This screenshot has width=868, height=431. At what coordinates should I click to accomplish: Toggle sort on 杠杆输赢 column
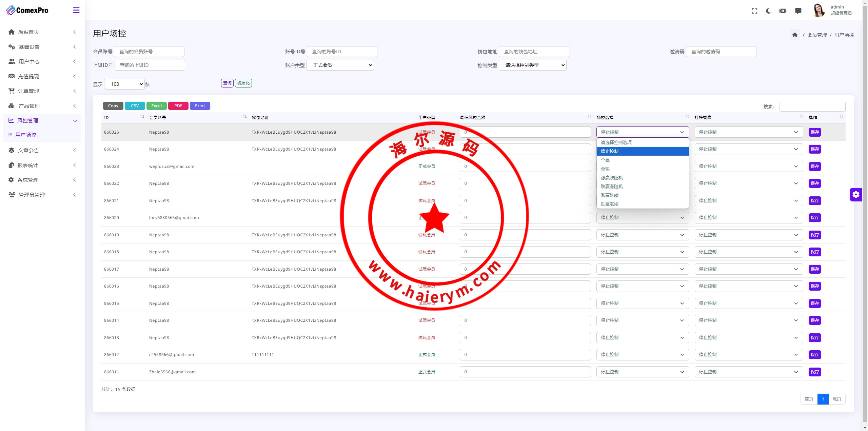tap(802, 117)
